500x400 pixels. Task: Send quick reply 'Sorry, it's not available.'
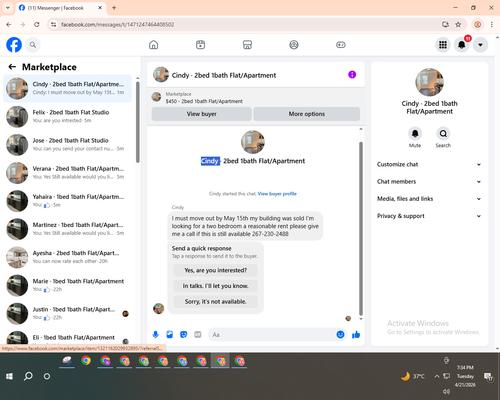click(216, 302)
